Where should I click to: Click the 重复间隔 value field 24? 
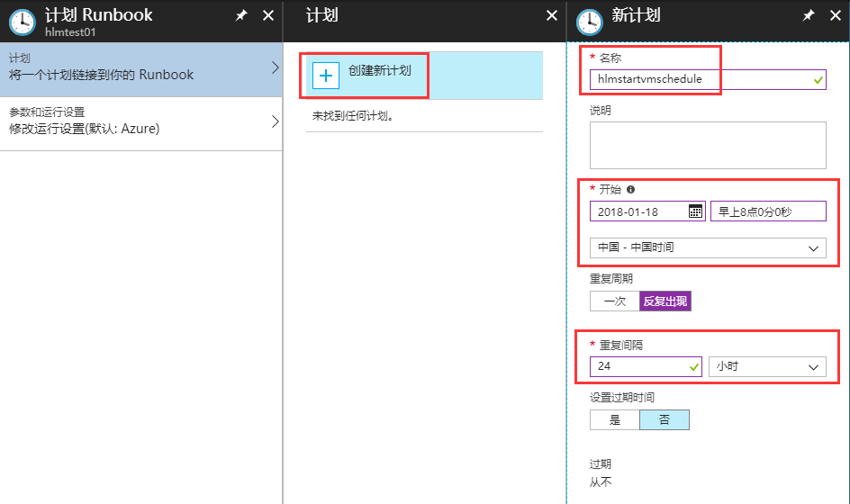(x=646, y=366)
